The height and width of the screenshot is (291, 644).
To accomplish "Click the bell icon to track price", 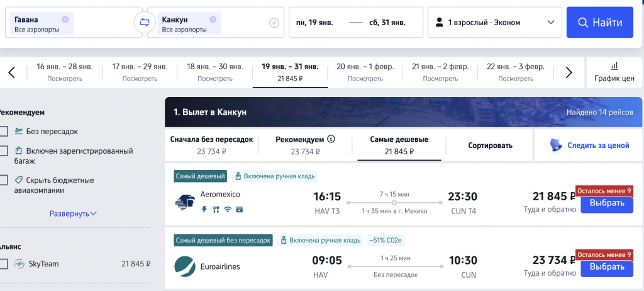I will point(556,145).
